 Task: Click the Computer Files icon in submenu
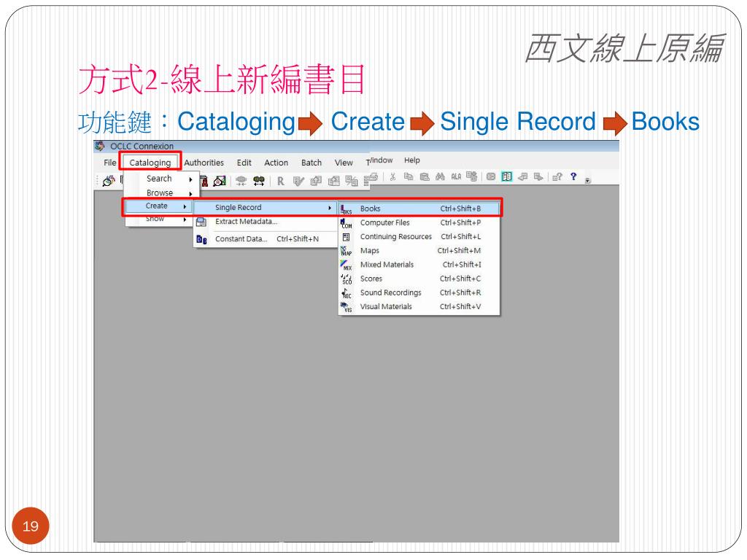click(347, 223)
